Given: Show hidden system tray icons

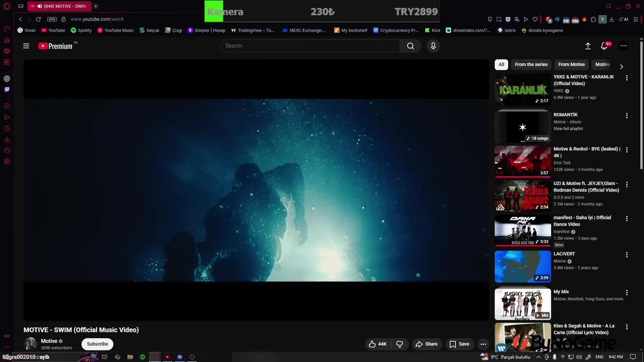Looking at the screenshot, I should [x=538, y=357].
